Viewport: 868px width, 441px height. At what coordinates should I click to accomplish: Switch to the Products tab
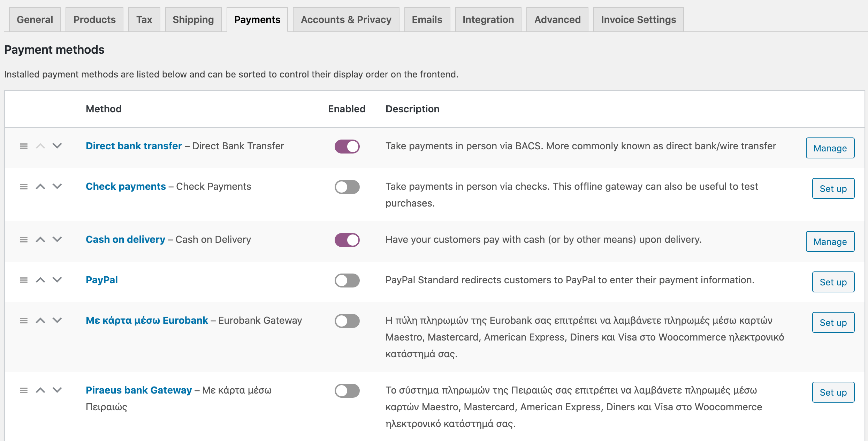[94, 20]
